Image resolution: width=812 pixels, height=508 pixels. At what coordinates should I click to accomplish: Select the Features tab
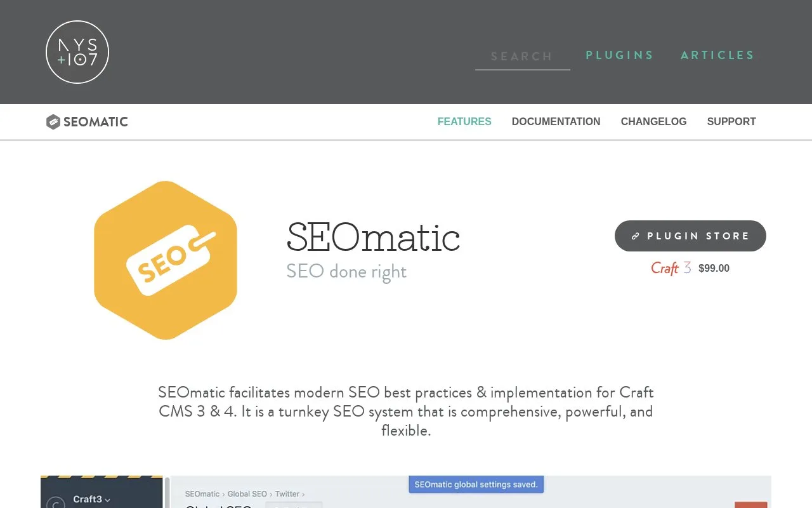click(x=464, y=121)
